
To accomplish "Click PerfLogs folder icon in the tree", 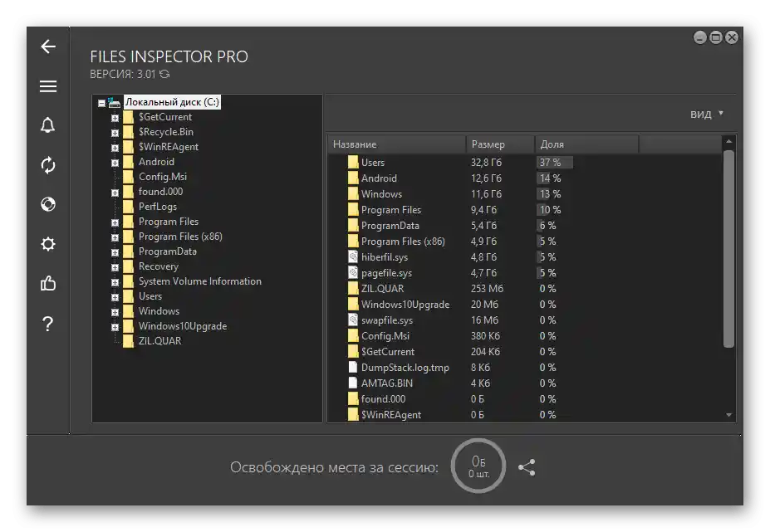I will click(x=128, y=207).
